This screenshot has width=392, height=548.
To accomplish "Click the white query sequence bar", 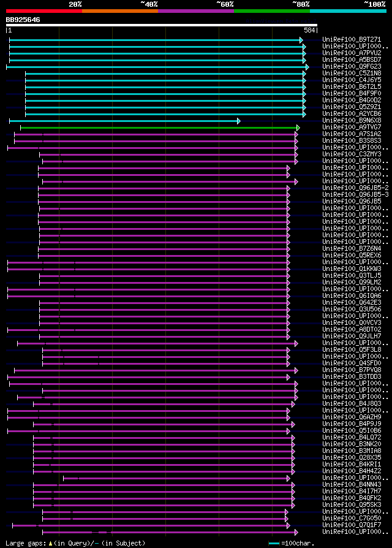I will click(x=162, y=25).
